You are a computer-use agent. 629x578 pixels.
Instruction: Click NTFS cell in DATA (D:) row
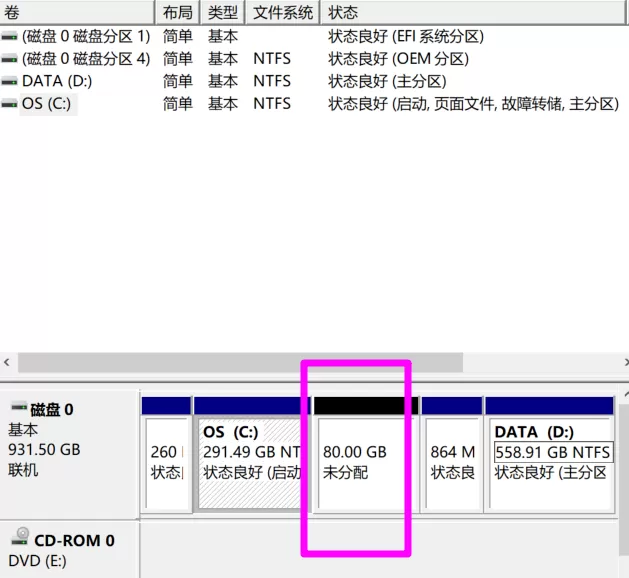(272, 81)
